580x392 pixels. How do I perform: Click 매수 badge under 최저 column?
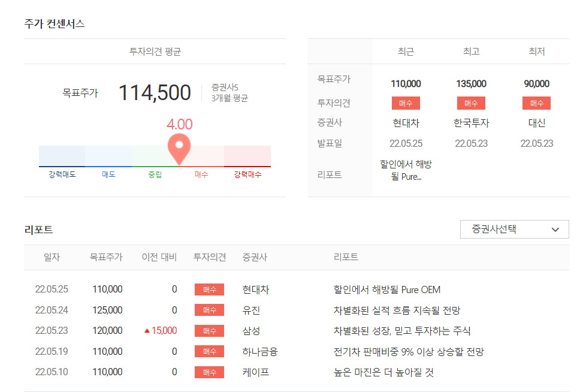(536, 103)
